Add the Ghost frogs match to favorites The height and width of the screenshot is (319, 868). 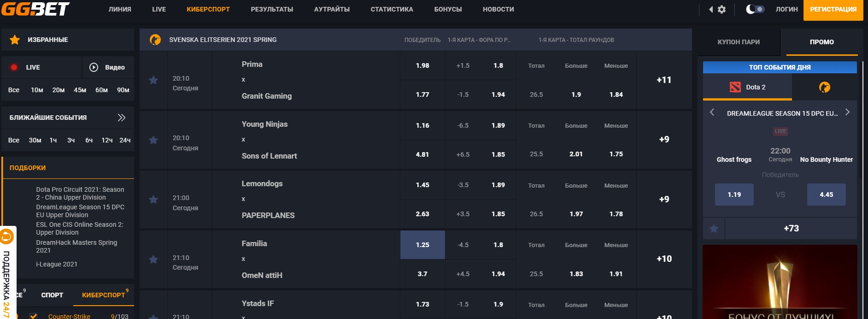pyautogui.click(x=714, y=229)
